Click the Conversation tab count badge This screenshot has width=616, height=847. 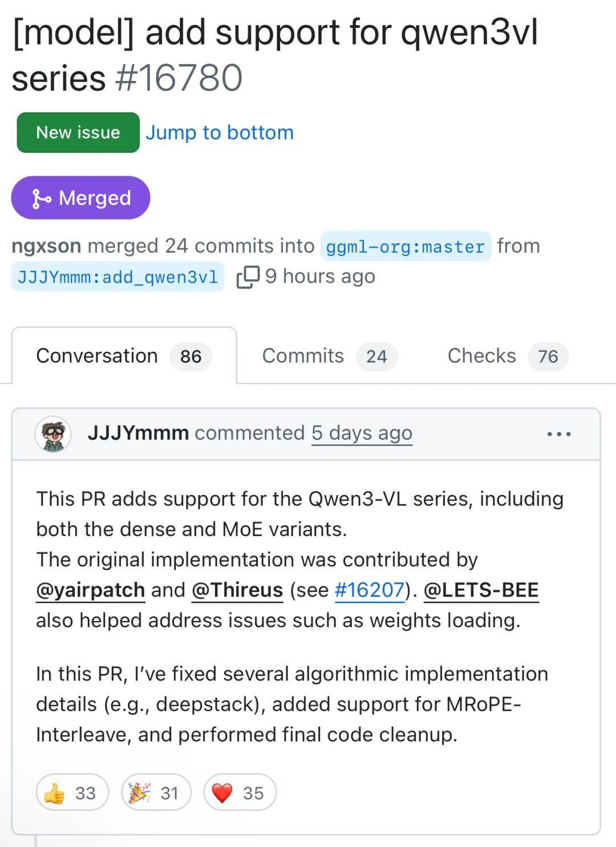click(x=191, y=356)
